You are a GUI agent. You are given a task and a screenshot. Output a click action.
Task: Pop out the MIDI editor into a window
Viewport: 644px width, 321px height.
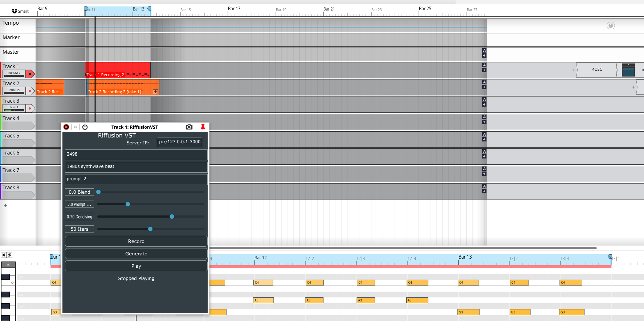[9, 255]
